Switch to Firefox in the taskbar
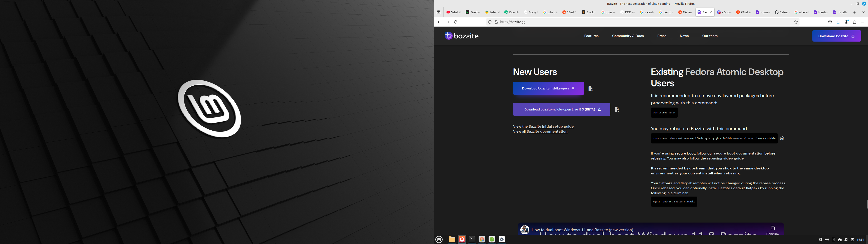The height and width of the screenshot is (244, 868). 462,239
